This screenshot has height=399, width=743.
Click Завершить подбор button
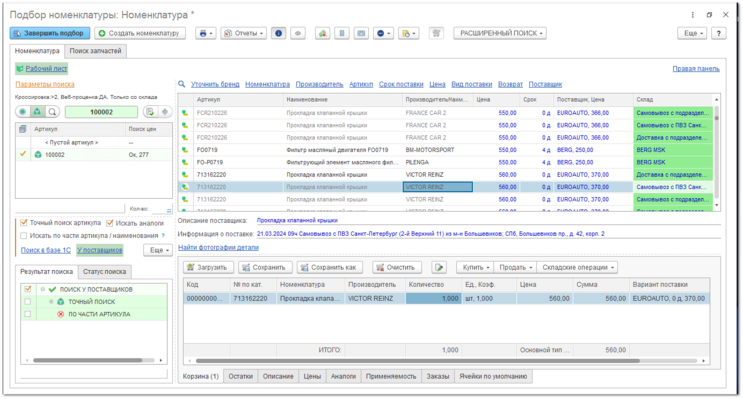[50, 33]
